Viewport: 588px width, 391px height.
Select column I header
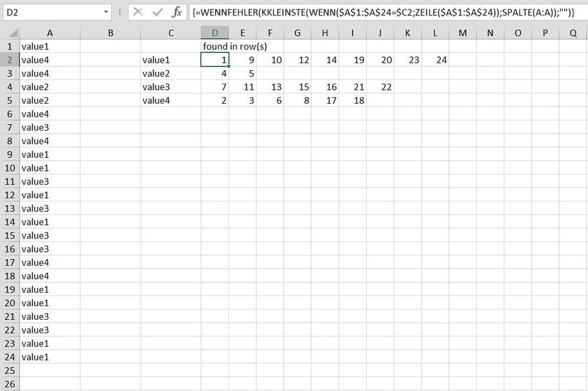[x=353, y=33]
